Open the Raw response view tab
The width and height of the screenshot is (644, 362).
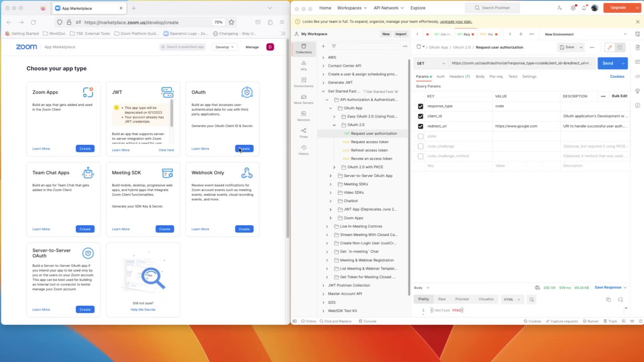click(x=442, y=299)
